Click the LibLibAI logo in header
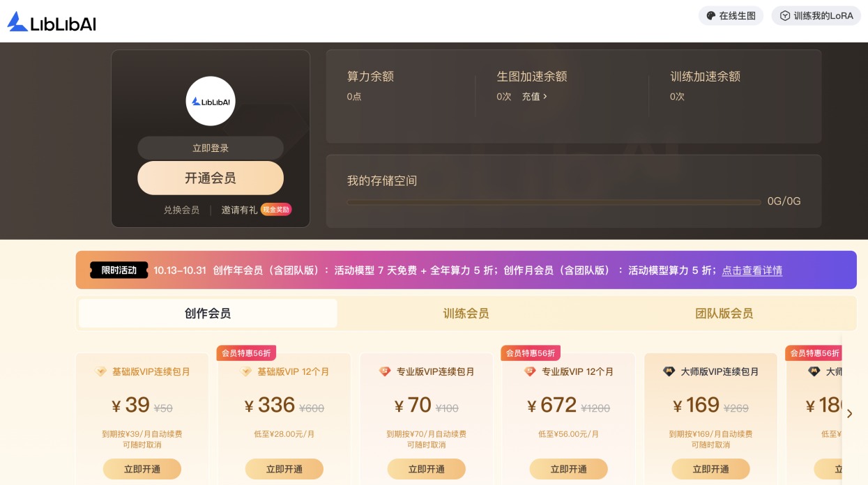This screenshot has height=485, width=868. coord(52,22)
